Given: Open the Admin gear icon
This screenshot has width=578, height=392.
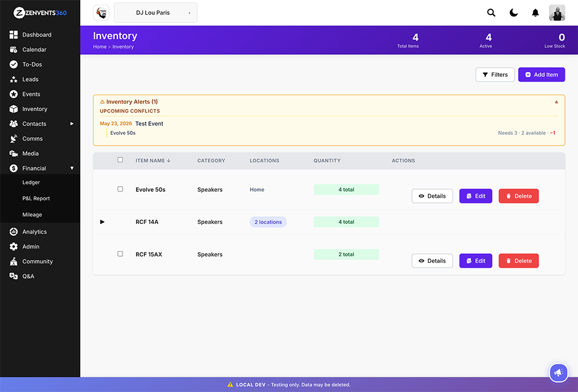Looking at the screenshot, I should (x=14, y=246).
